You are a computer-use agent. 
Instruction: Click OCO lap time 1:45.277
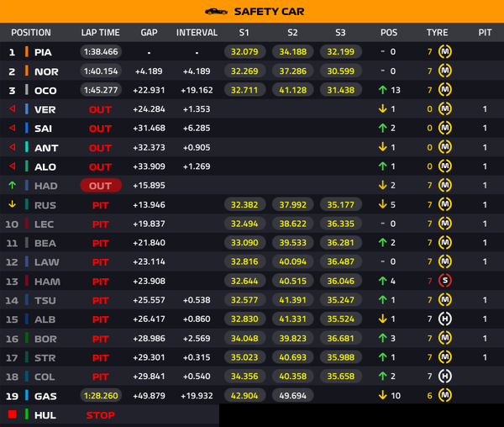[x=101, y=90]
